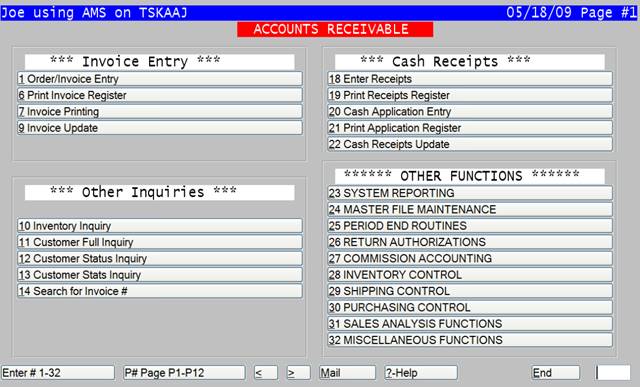The width and height of the screenshot is (640, 387).
Task: Select 28 INVENTORY CONTROL
Action: coord(470,275)
